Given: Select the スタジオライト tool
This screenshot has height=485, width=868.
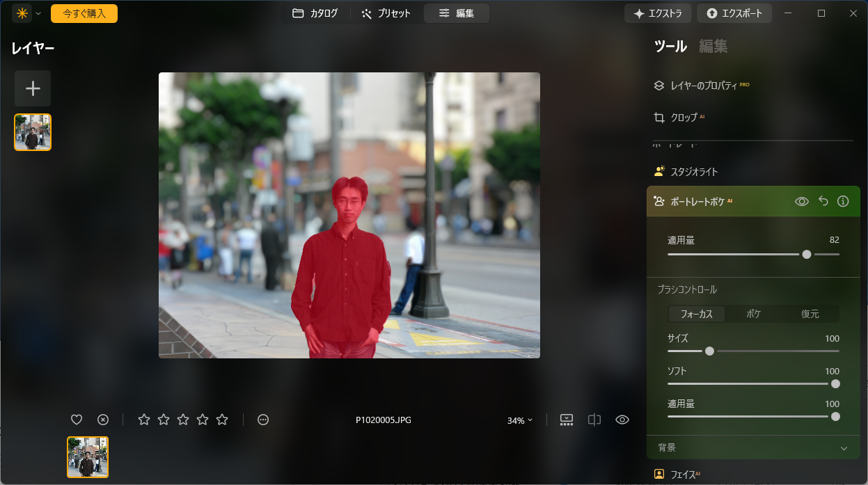Looking at the screenshot, I should pyautogui.click(x=697, y=170).
